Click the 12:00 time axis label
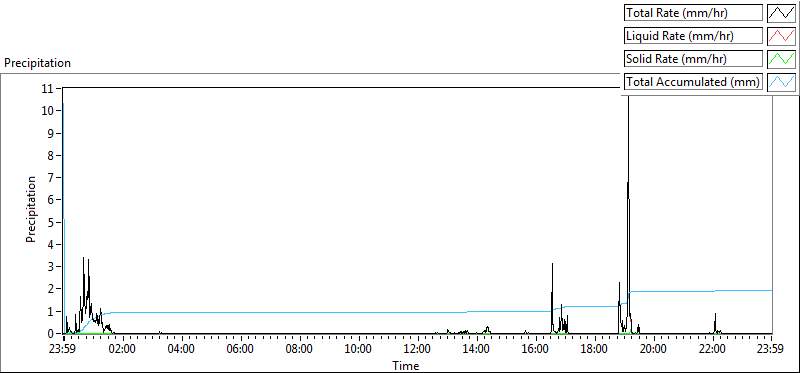The width and height of the screenshot is (800, 373). (417, 350)
